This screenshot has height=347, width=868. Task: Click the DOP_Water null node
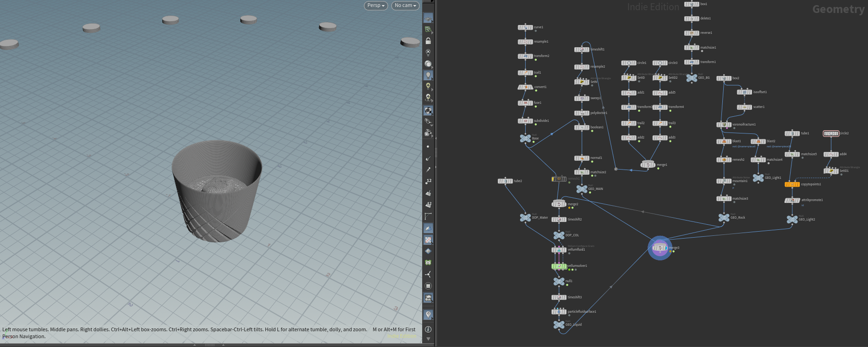(525, 218)
